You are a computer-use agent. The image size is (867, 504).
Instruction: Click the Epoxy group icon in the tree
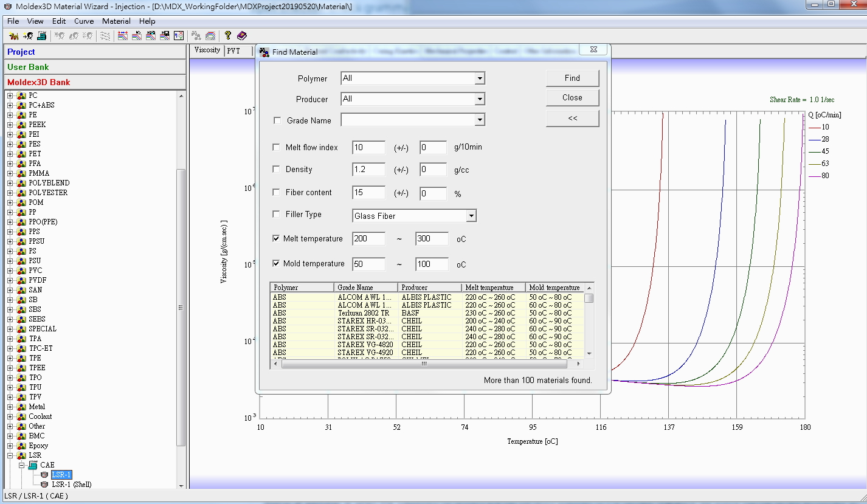[21, 446]
